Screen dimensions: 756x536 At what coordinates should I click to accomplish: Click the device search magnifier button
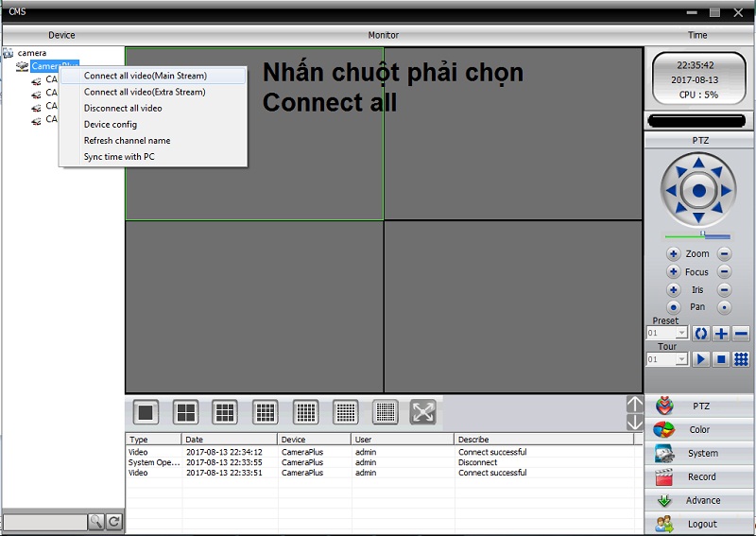click(x=96, y=522)
